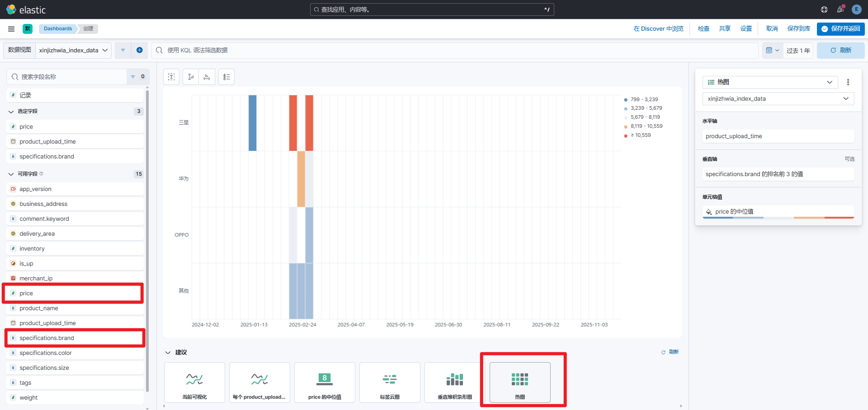
Task: Open the green space avatar 默
Action: tap(28, 28)
